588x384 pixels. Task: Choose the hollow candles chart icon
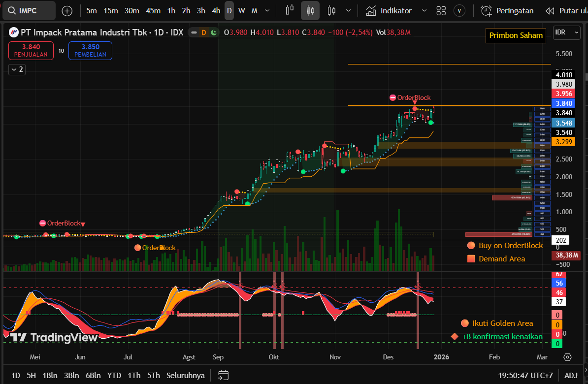(331, 10)
